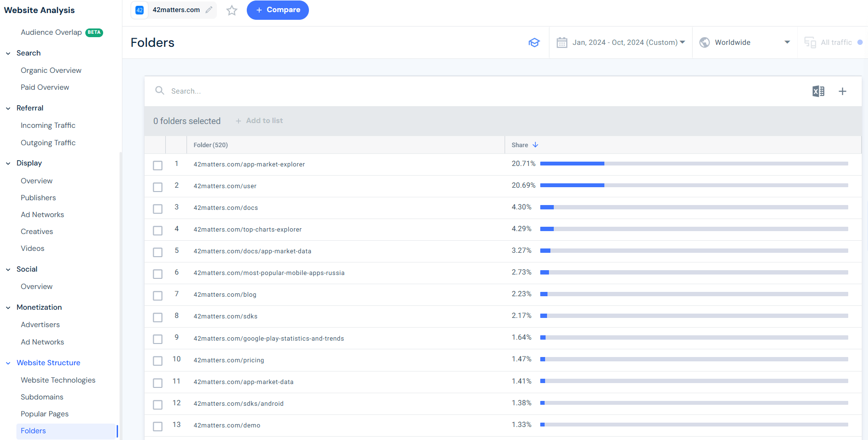Tick the 42matters.com/docs row checkbox

pos(158,209)
